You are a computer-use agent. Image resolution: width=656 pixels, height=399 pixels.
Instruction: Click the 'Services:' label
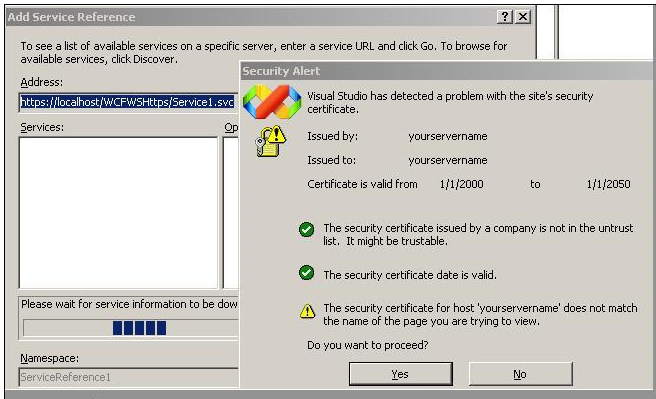point(42,127)
